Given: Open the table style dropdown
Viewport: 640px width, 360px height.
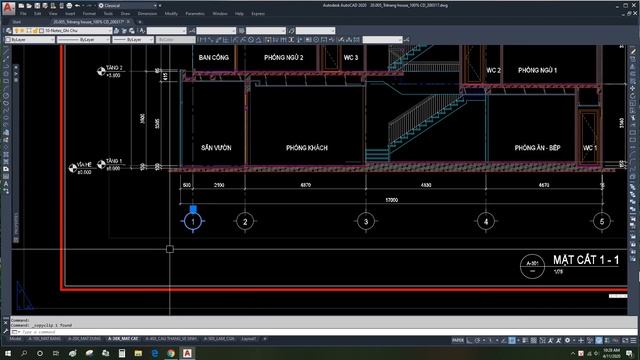Looking at the screenshot, I should pyautogui.click(x=266, y=31).
